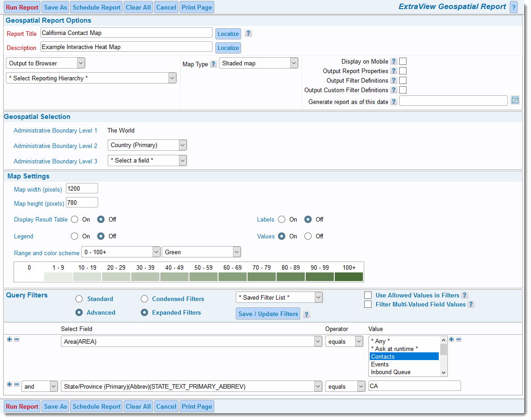Open the calendar date picker icon
531x420 pixels.
pyautogui.click(x=515, y=100)
